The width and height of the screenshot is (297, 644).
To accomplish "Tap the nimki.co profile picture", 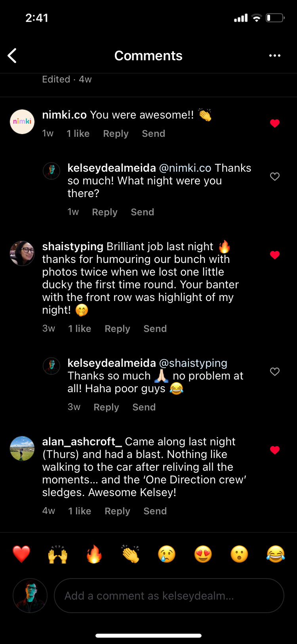I will point(22,122).
